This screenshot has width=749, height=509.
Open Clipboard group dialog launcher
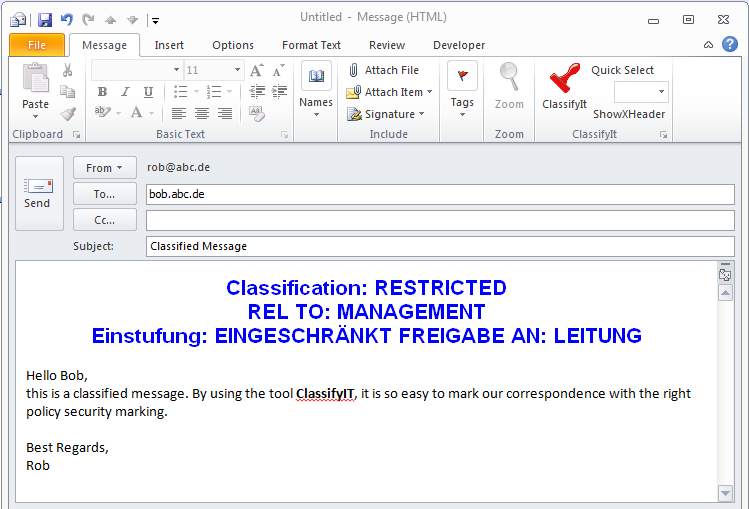coord(76,135)
